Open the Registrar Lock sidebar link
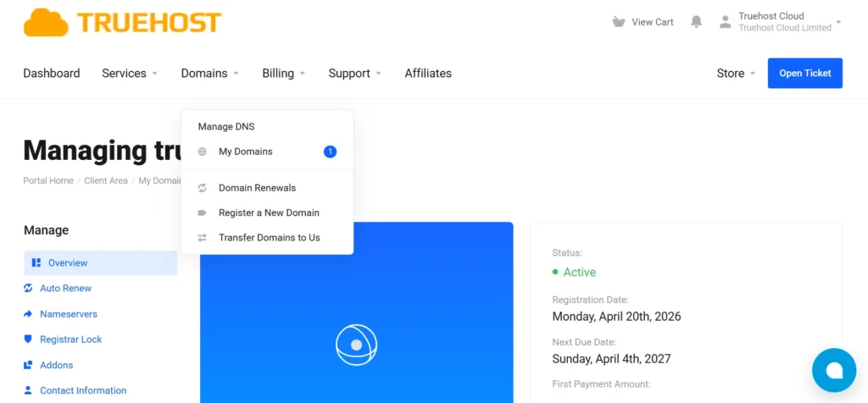The image size is (868, 403). (71, 340)
